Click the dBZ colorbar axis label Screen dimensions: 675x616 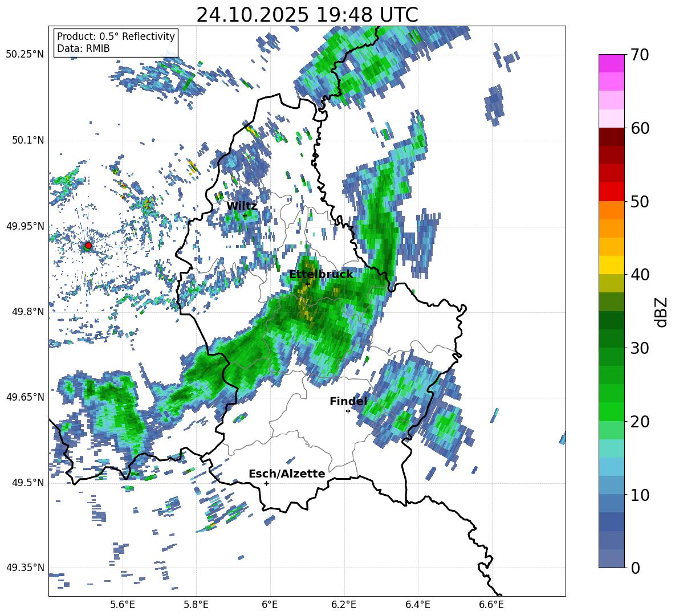click(x=662, y=312)
